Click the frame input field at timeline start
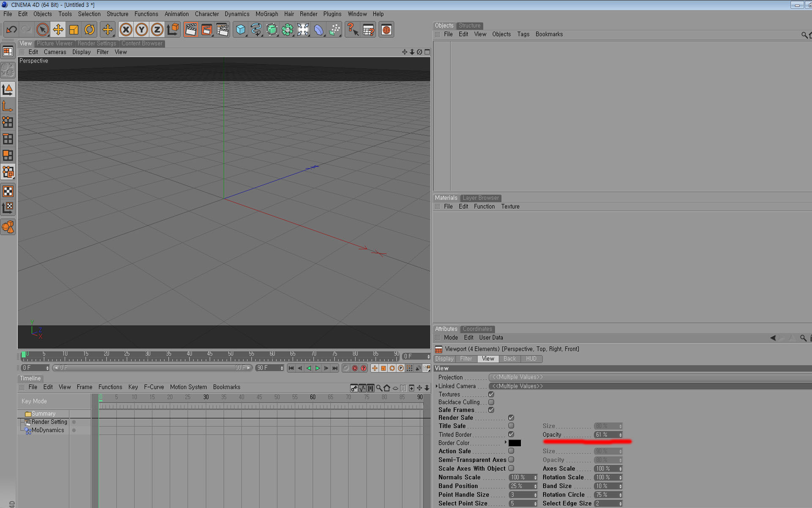 (33, 367)
